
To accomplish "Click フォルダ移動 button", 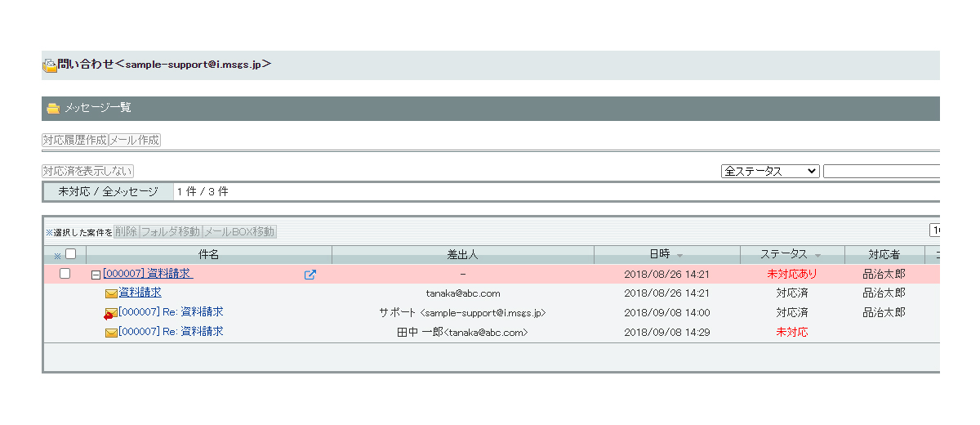I will (x=171, y=232).
